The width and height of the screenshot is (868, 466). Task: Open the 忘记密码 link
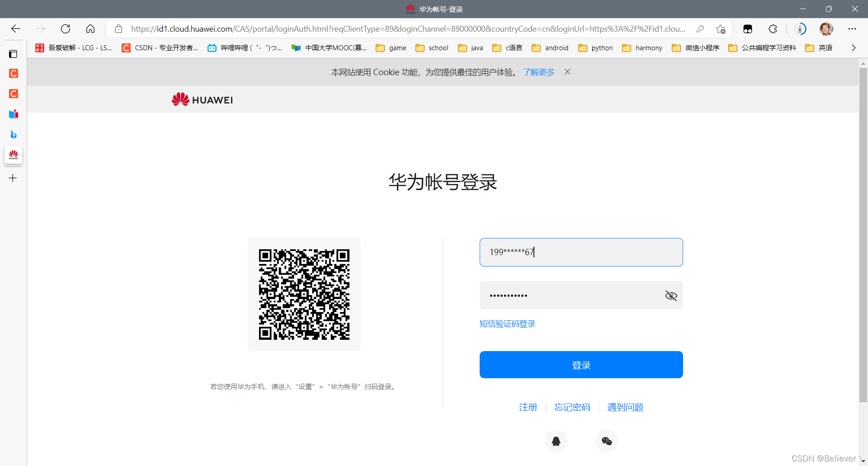coord(572,408)
